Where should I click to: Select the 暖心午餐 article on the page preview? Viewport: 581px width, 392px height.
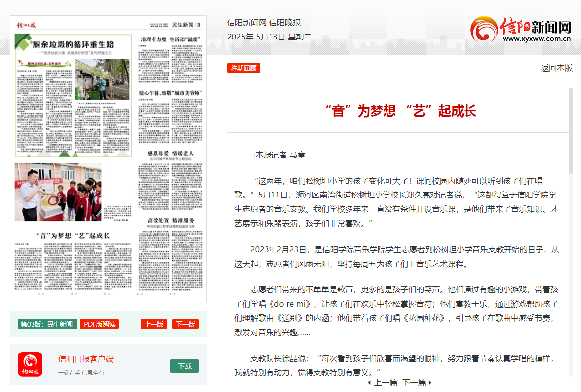pyautogui.click(x=169, y=93)
